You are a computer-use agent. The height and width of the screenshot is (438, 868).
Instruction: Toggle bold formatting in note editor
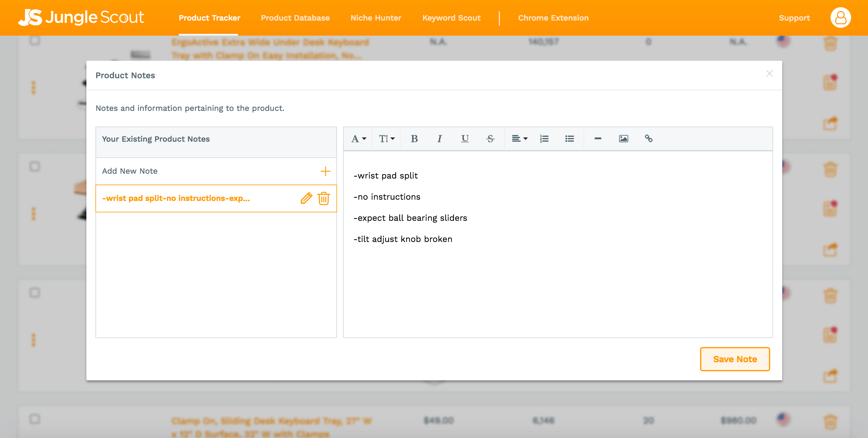[414, 138]
